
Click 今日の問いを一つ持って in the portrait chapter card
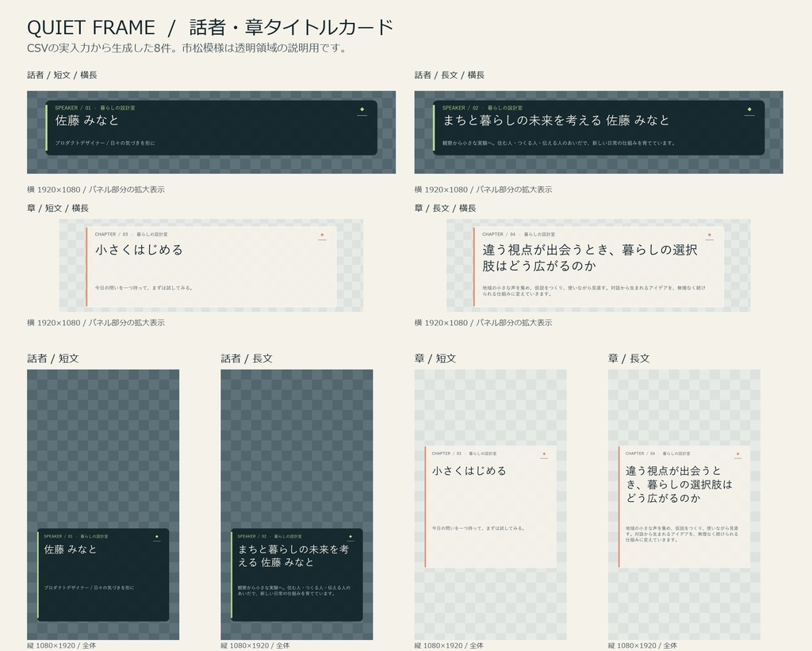point(480,529)
